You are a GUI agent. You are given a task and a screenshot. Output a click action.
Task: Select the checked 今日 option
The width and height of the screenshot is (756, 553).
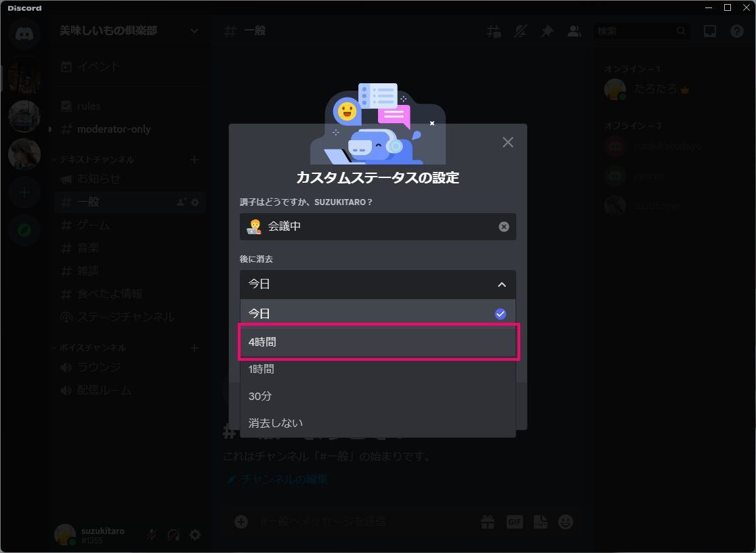tap(378, 313)
